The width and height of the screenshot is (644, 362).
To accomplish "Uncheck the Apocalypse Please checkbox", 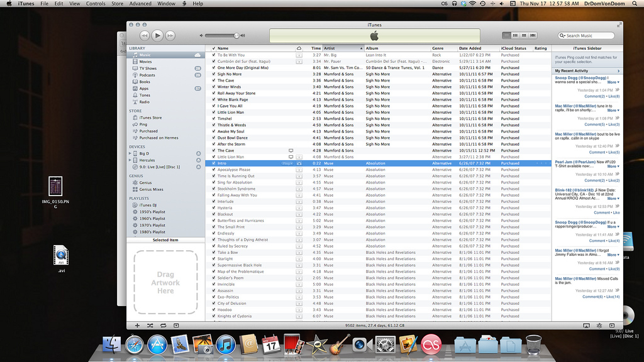I will pos(214,170).
